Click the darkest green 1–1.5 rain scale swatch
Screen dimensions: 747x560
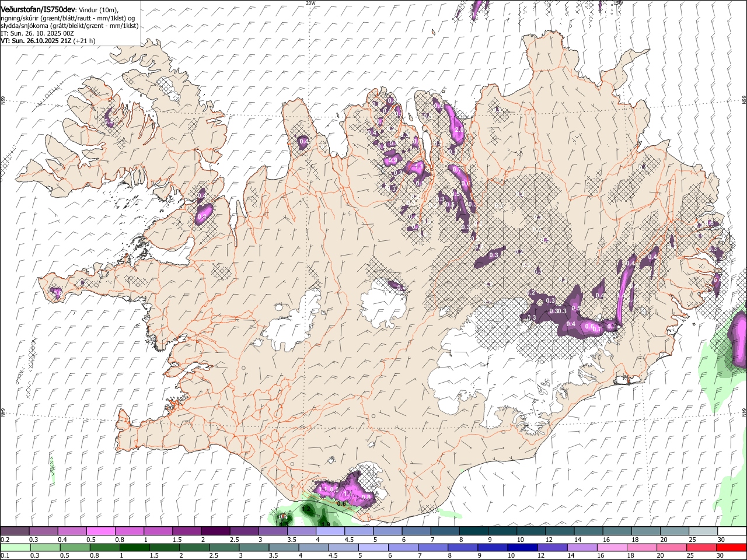click(135, 547)
